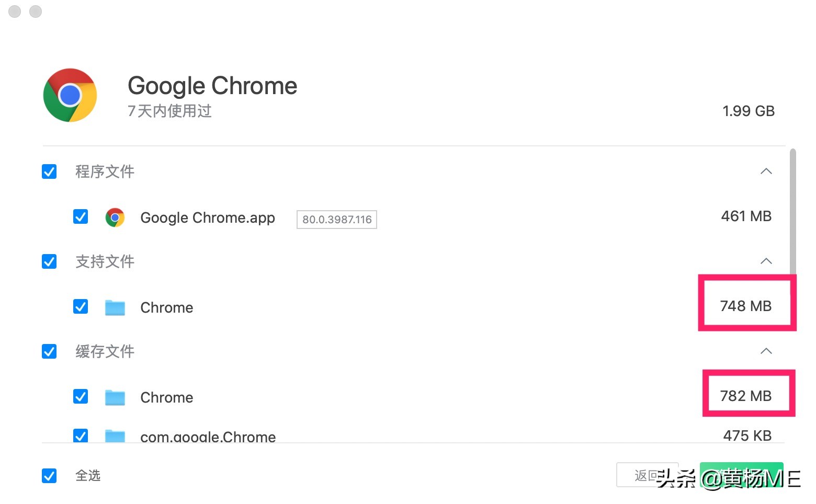This screenshot has width=816, height=504.
Task: Uncheck the 全选 select-all checkbox
Action: [49, 476]
